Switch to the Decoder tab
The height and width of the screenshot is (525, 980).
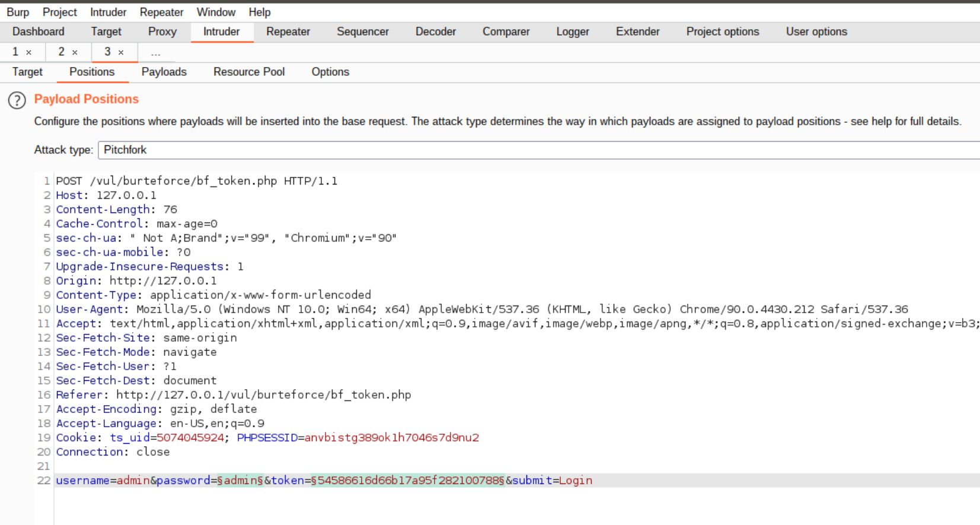[x=436, y=32]
